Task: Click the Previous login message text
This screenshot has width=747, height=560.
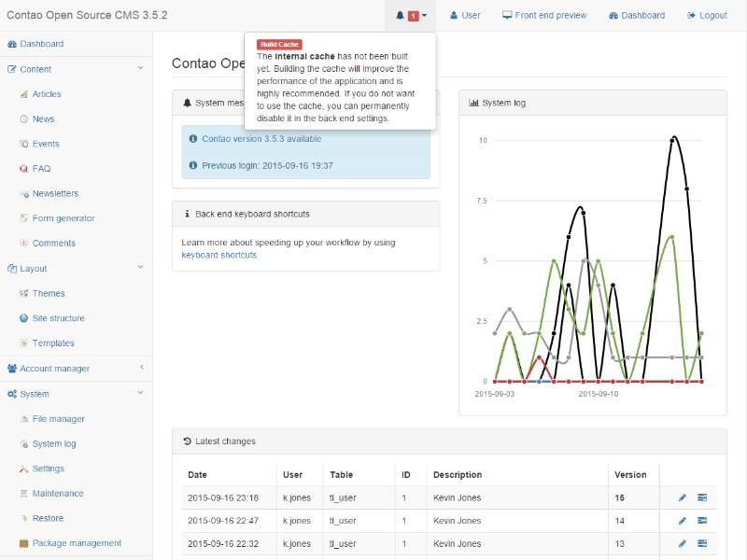Action: 267,165
